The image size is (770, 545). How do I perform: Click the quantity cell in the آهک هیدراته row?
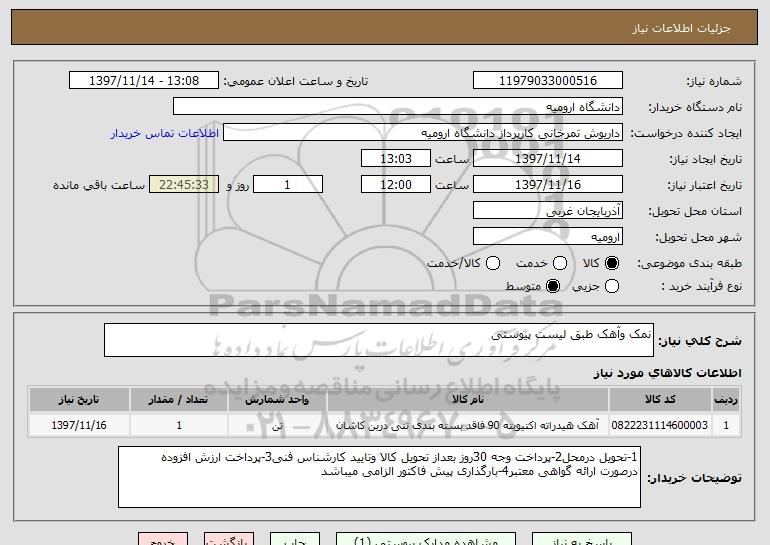(179, 425)
